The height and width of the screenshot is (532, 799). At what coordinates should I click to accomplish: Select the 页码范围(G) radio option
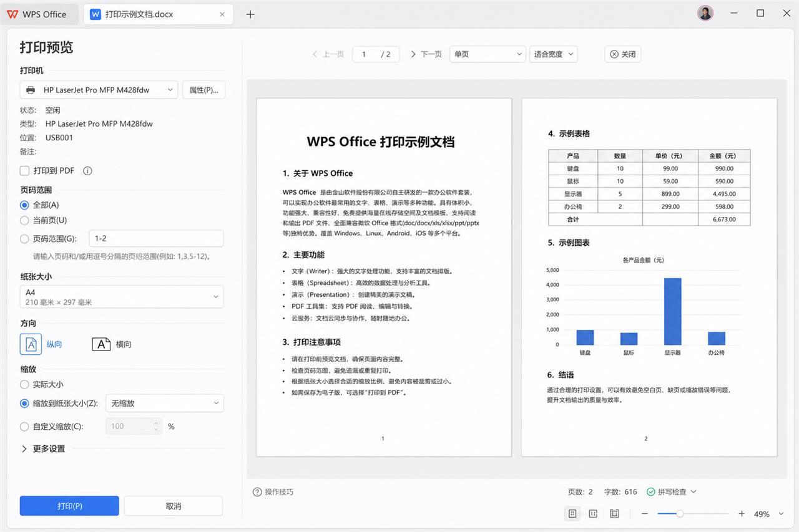tap(25, 238)
